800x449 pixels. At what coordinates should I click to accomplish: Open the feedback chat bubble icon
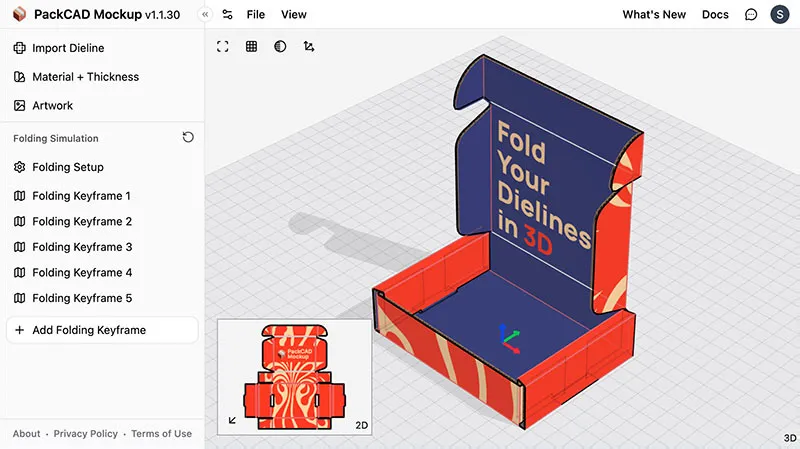tap(751, 15)
